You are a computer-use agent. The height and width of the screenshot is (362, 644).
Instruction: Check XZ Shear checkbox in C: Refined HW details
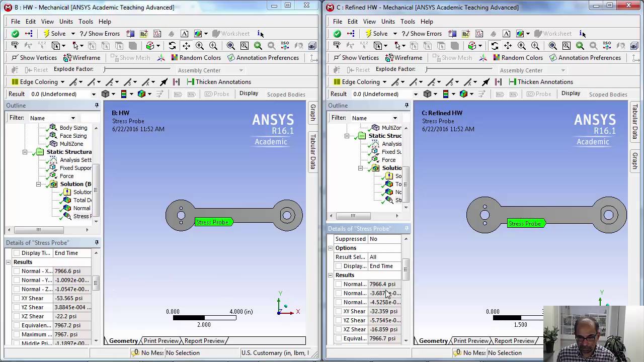(339, 329)
